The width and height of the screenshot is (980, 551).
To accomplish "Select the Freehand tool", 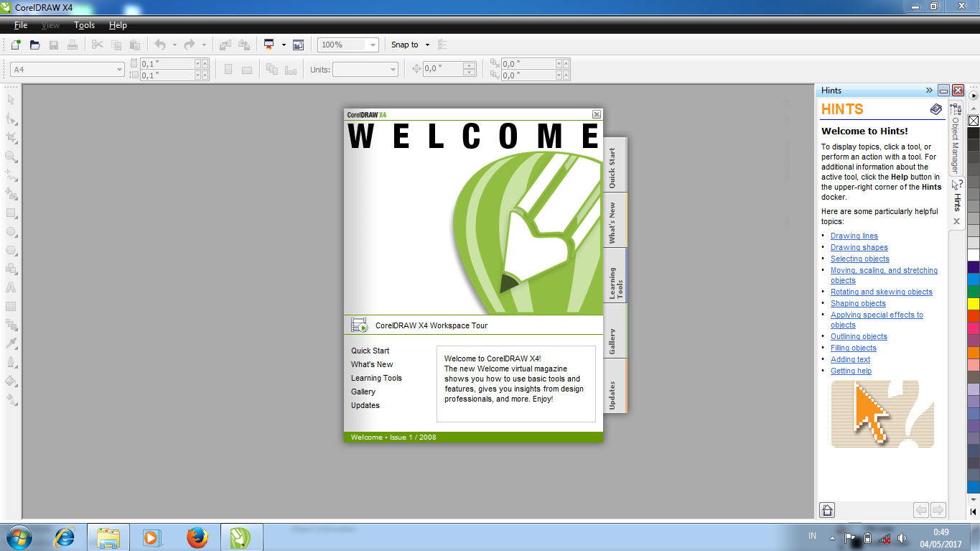I will pos(11,175).
